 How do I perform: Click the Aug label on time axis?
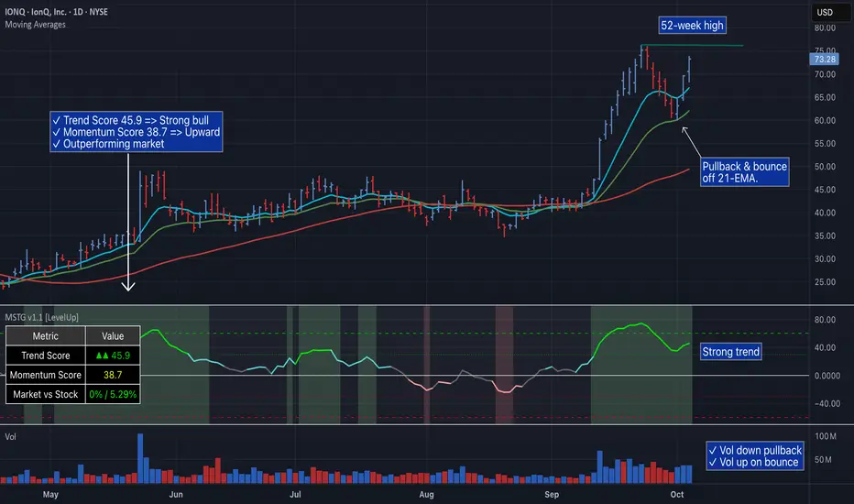426,494
